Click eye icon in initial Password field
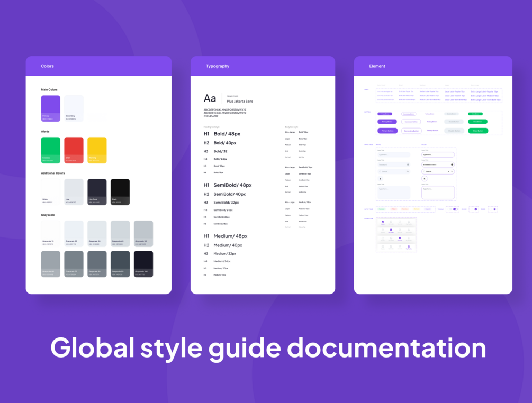Screen dimensions: 532x403 point(408,164)
